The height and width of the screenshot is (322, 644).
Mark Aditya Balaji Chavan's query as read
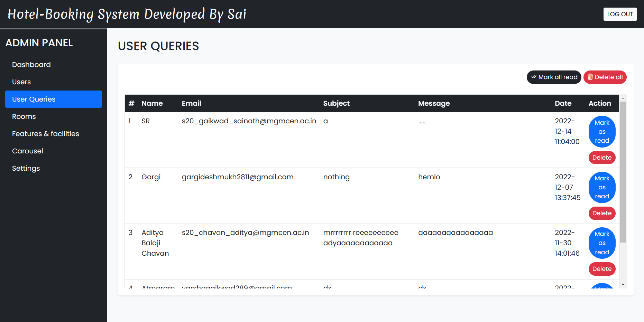point(602,243)
